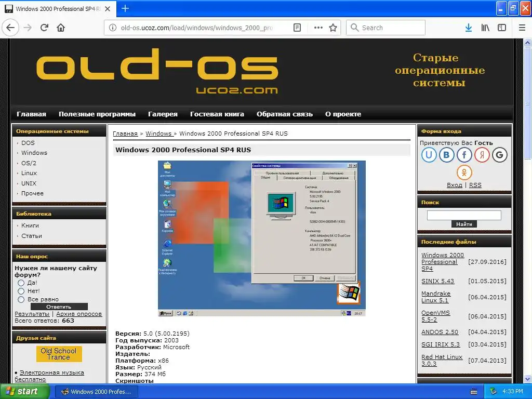Log in with Google circle icon
Image resolution: width=532 pixels, height=399 pixels.
(x=499, y=155)
